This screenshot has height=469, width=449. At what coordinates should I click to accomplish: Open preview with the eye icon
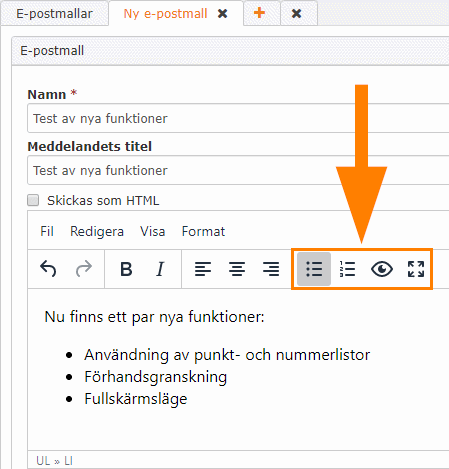tap(382, 269)
